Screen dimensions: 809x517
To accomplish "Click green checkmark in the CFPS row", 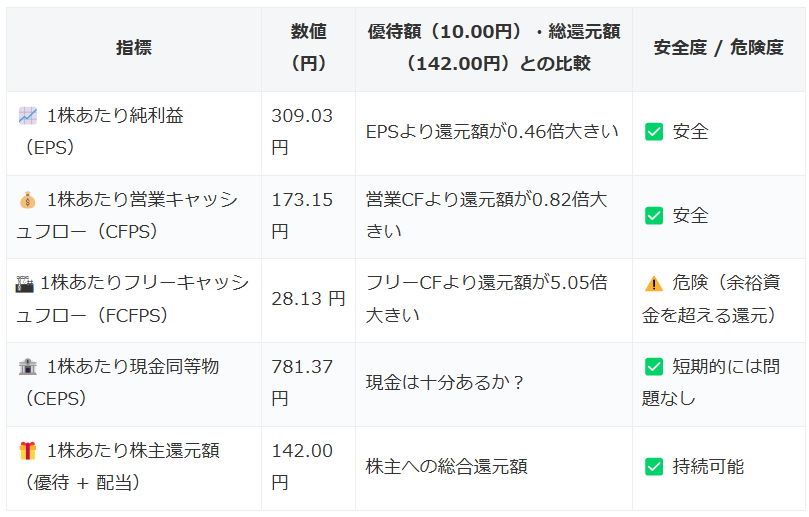I will coord(654,216).
